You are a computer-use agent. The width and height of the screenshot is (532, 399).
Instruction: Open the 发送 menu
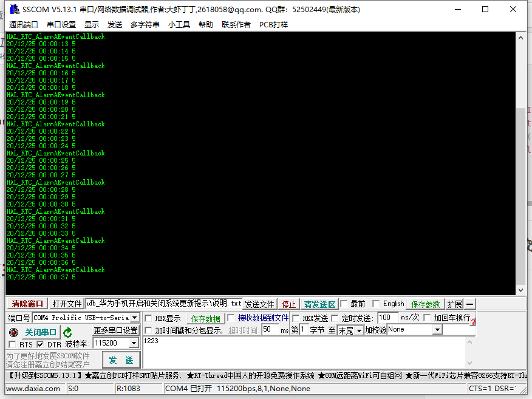(115, 25)
